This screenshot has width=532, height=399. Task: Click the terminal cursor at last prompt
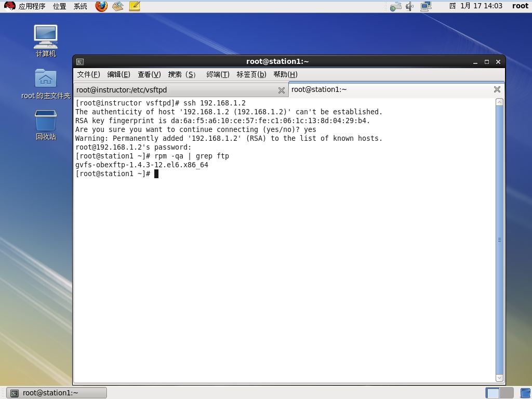coord(156,174)
